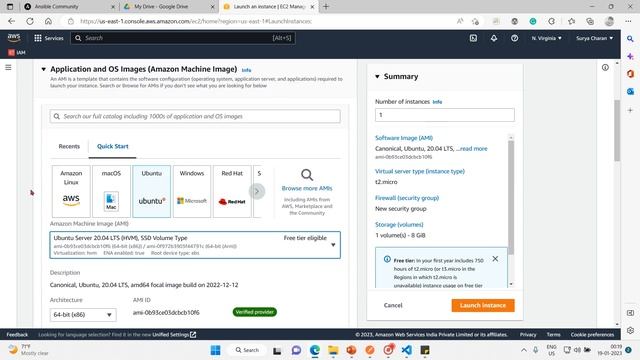The width and height of the screenshot is (640, 360).
Task: Open Info link next to Number of instances
Action: point(437,102)
